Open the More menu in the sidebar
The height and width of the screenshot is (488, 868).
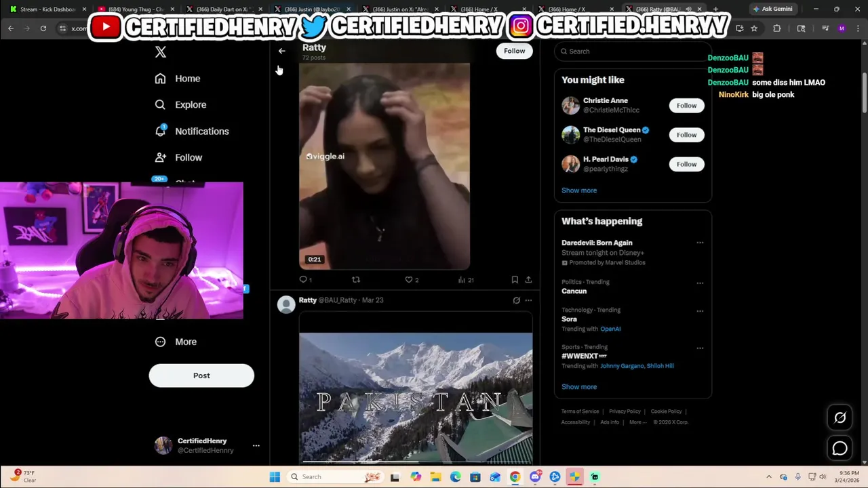[x=176, y=342]
